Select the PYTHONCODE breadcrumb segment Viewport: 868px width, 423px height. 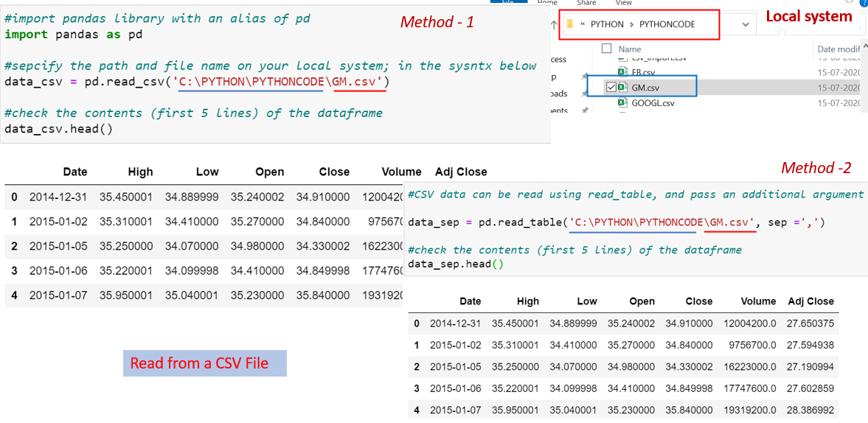[667, 25]
